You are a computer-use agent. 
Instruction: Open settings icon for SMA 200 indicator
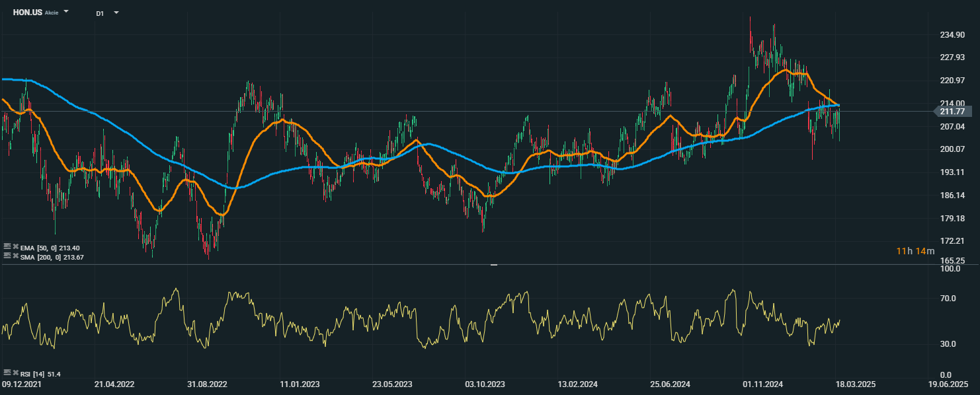(x=7, y=256)
